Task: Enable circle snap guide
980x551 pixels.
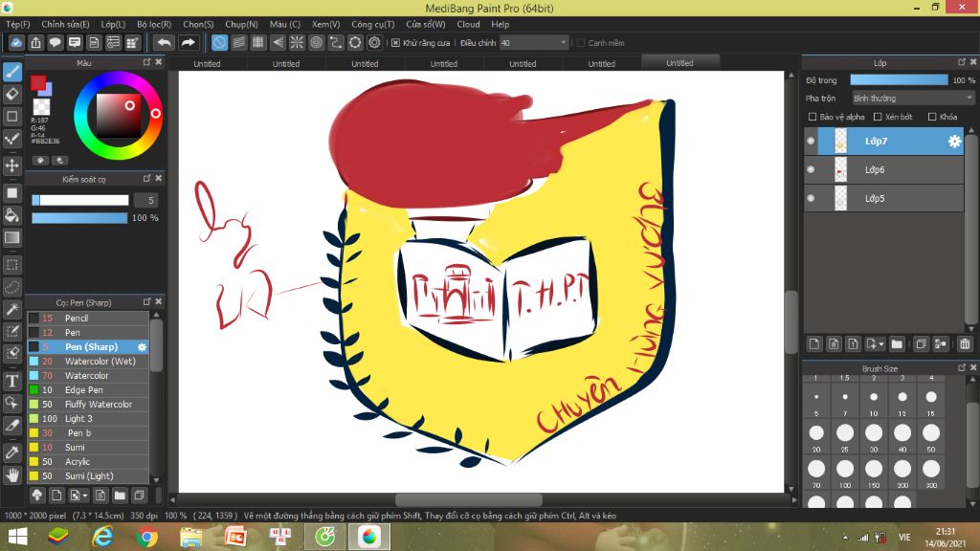Action: pyautogui.click(x=316, y=42)
